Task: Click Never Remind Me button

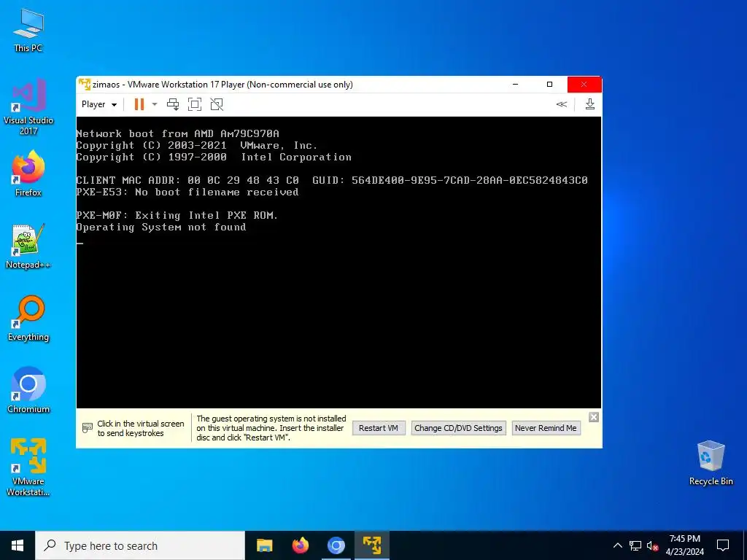Action: (x=546, y=428)
